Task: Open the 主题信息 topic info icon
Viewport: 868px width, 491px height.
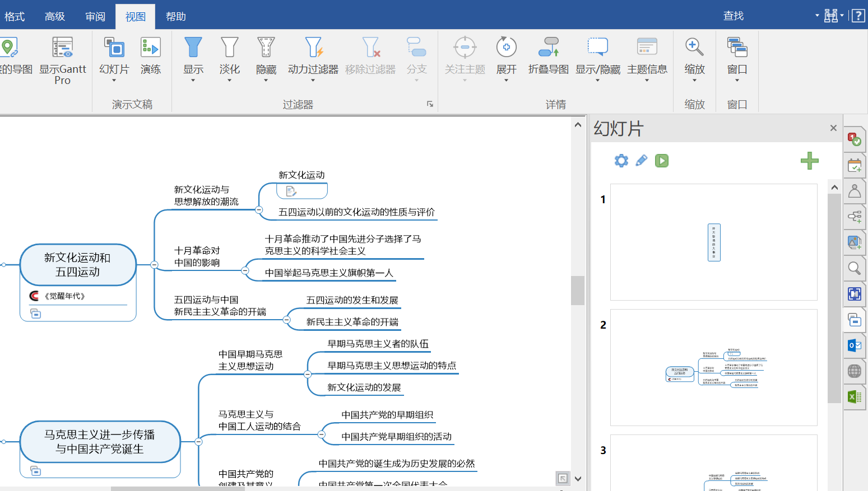Action: click(x=647, y=48)
